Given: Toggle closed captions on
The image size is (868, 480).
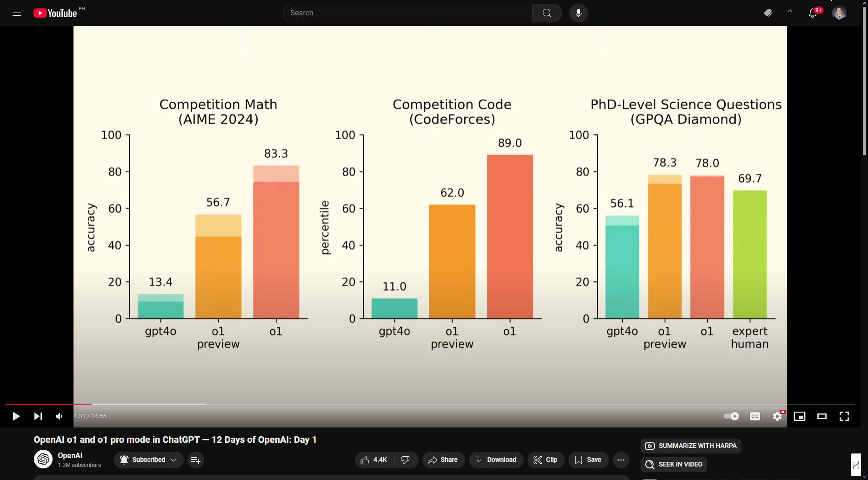Looking at the screenshot, I should coord(755,416).
